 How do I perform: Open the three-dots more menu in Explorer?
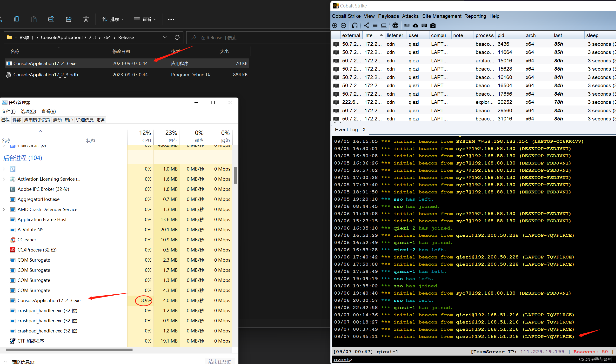[171, 19]
